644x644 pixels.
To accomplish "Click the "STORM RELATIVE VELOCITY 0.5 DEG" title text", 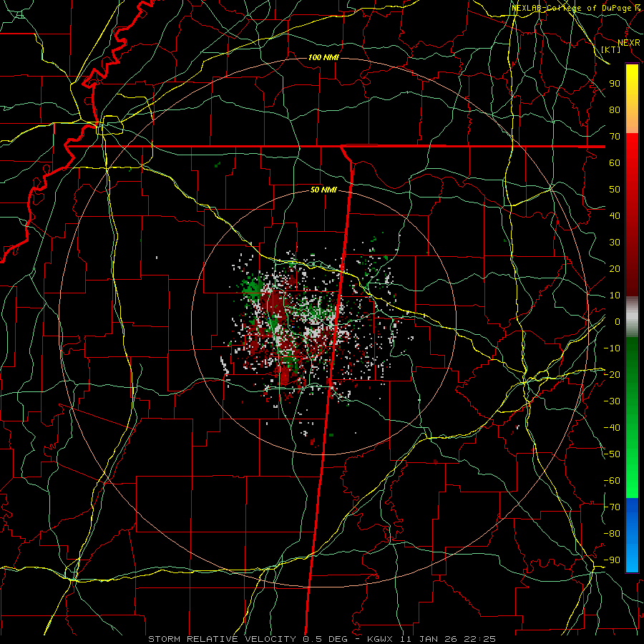I will [248, 639].
